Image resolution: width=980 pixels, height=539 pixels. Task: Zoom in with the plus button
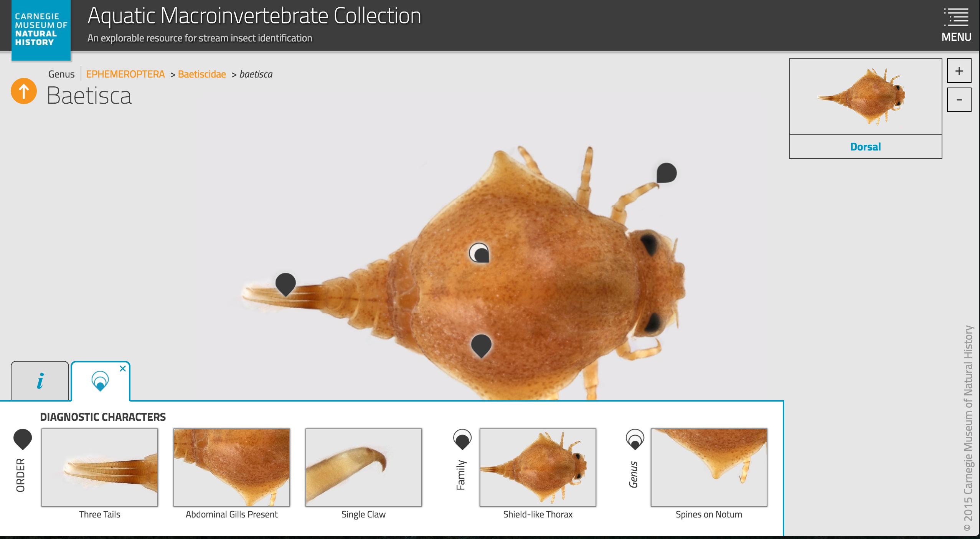tap(959, 71)
